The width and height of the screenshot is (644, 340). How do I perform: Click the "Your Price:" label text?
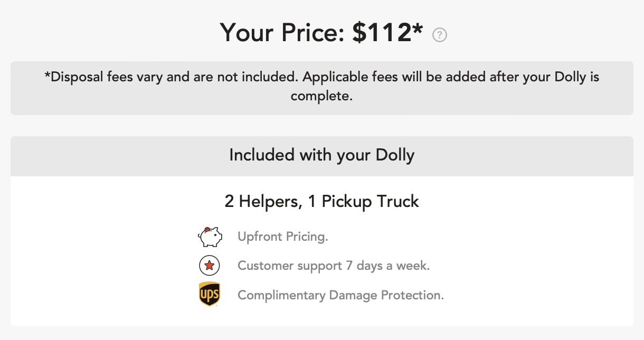pyautogui.click(x=283, y=33)
